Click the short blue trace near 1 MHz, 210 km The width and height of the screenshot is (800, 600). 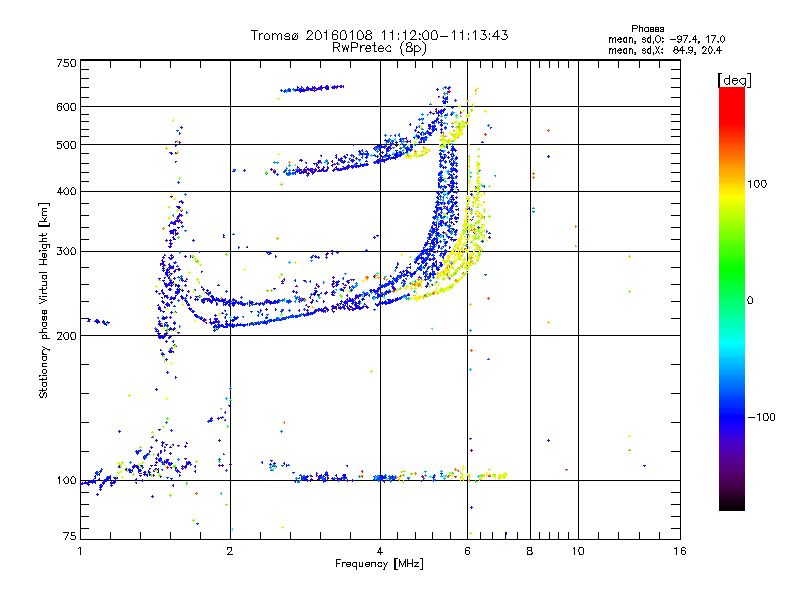click(98, 322)
